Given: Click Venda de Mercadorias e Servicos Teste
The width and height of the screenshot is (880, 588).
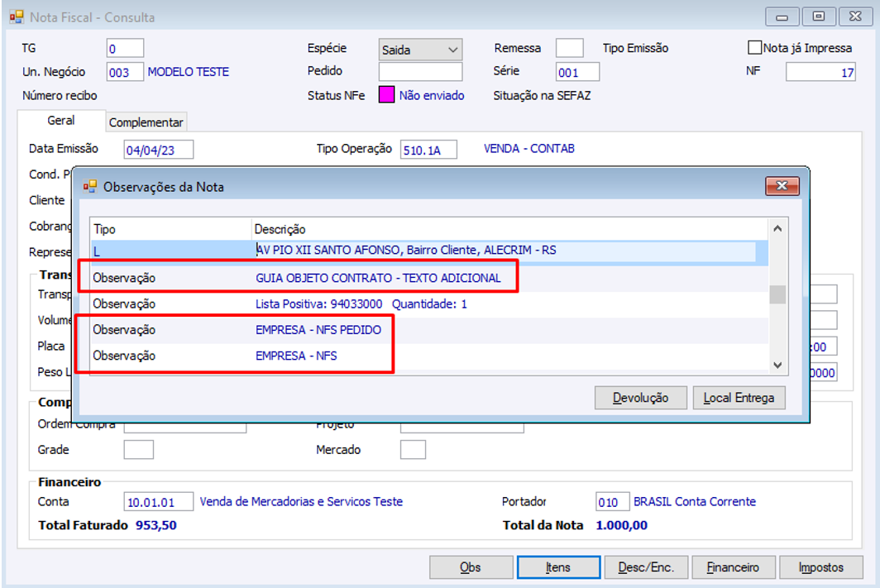Looking at the screenshot, I should [301, 502].
